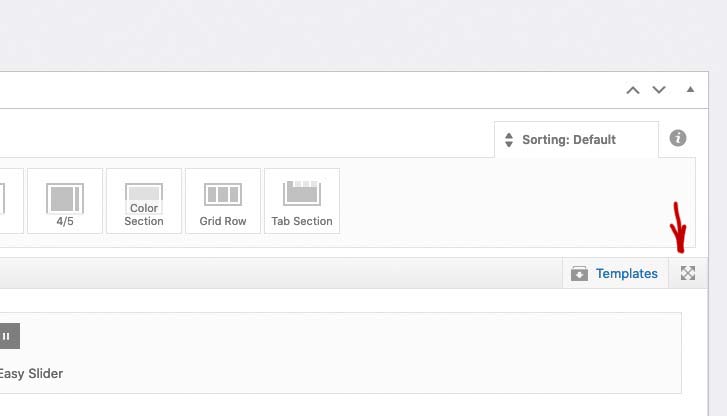Insert a Grid Row element

coord(223,201)
